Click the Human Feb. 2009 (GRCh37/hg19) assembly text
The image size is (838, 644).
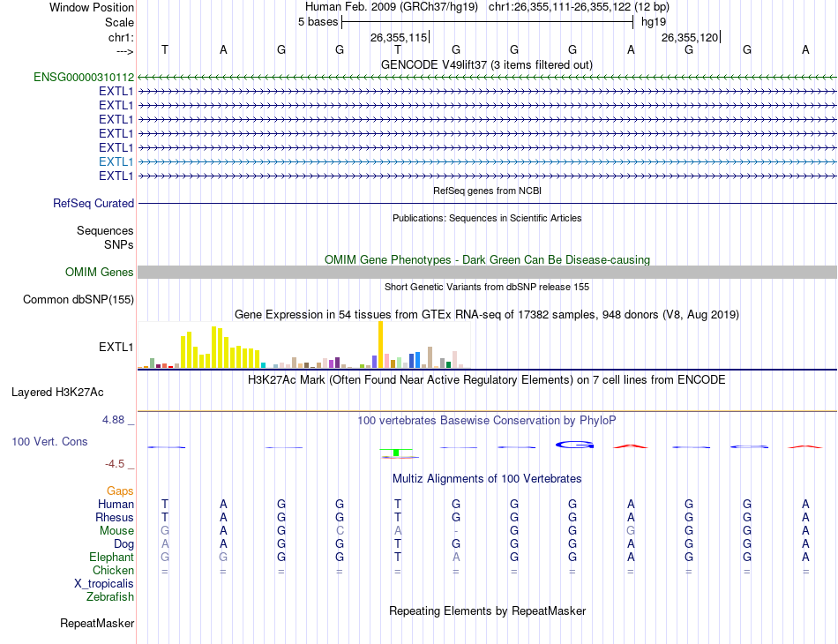click(393, 7)
